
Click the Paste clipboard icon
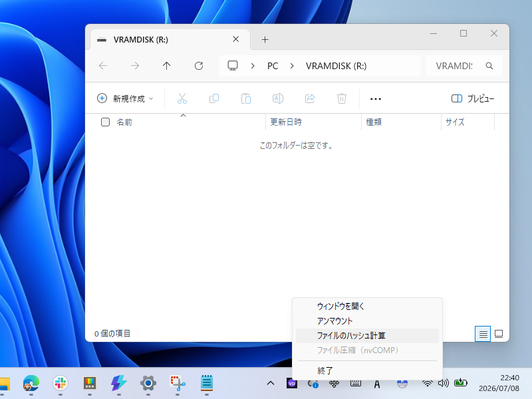[x=246, y=98]
